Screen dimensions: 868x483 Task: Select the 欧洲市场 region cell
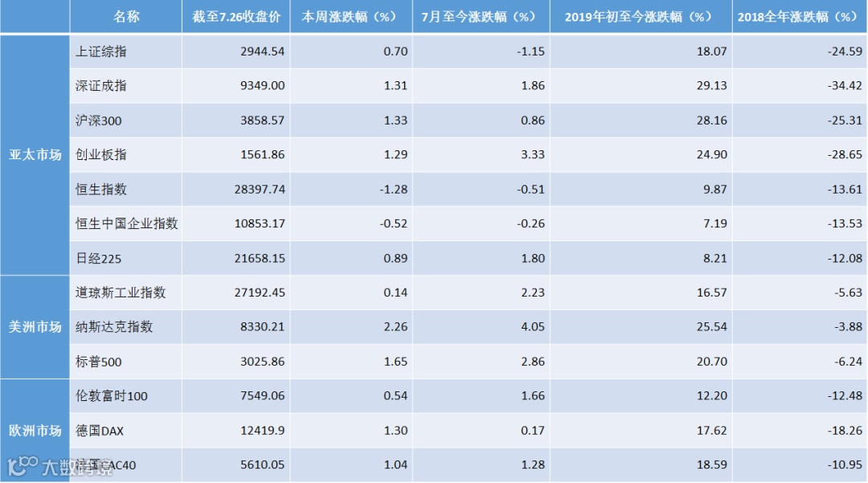35,431
